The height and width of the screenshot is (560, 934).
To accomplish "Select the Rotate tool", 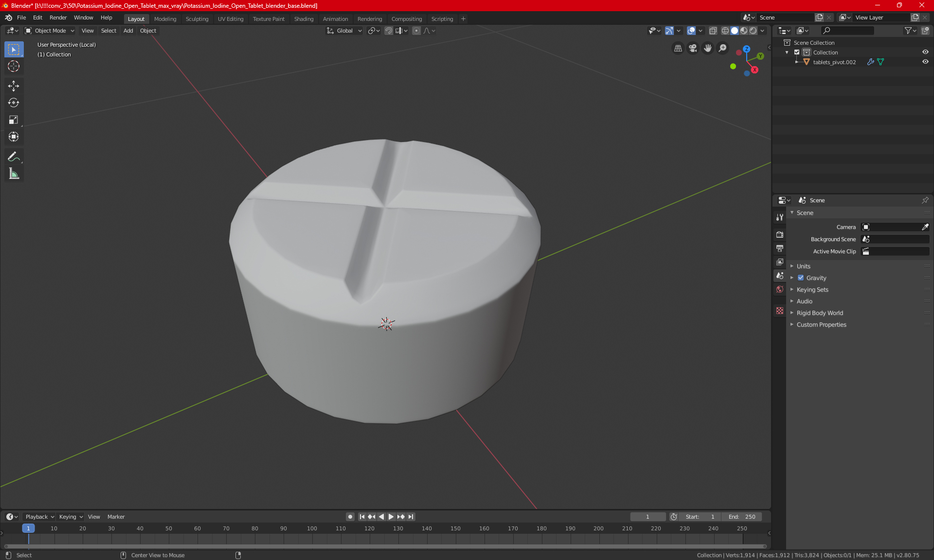I will 14,103.
